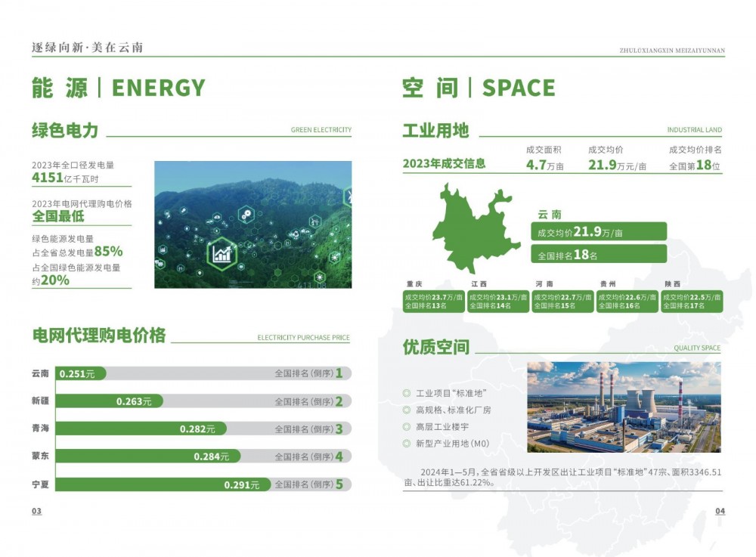Select the 全国排名(倒序)5 label
Viewport: 756px width, 557px height.
click(308, 484)
